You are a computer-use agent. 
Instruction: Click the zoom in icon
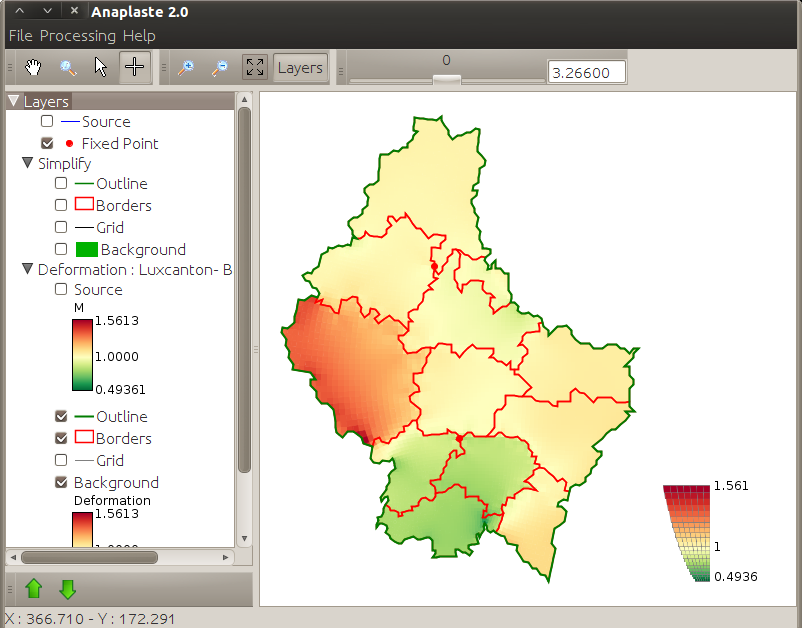coord(186,68)
